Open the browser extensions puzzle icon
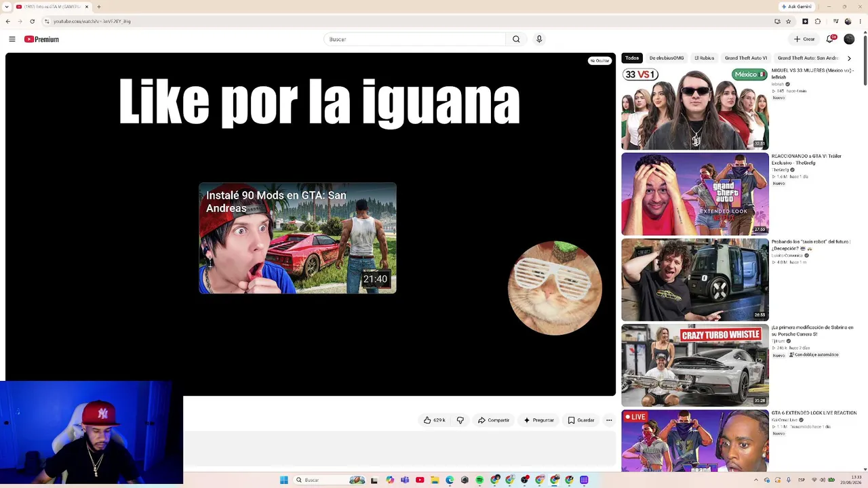 pyautogui.click(x=818, y=21)
